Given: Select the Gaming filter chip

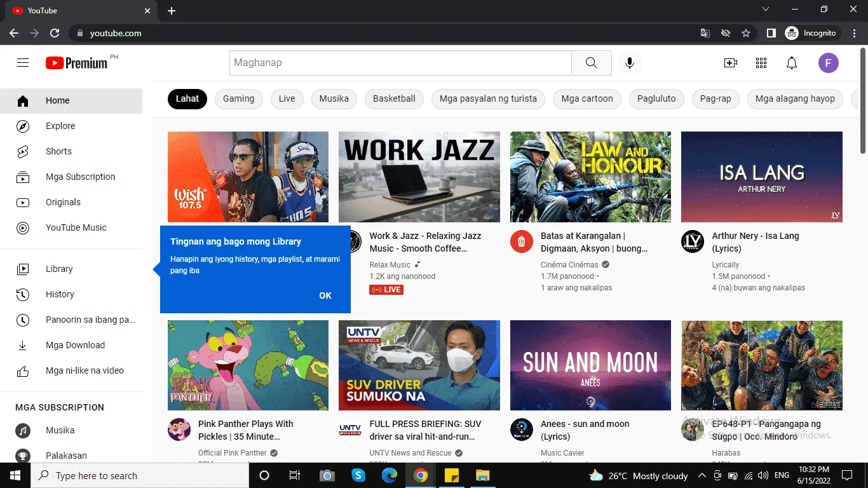Looking at the screenshot, I should [239, 99].
